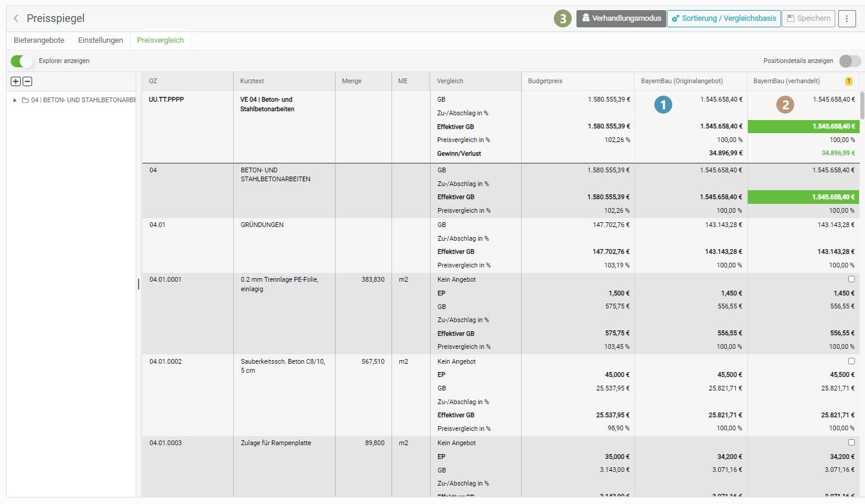This screenshot has width=865, height=504.
Task: Check Kein Angebot box for position 04.01.0003
Action: click(851, 442)
